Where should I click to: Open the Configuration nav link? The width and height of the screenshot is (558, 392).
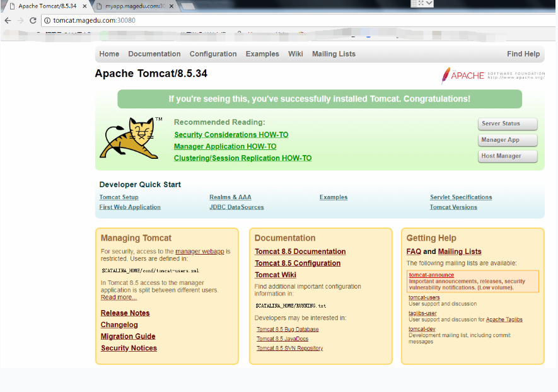click(213, 54)
